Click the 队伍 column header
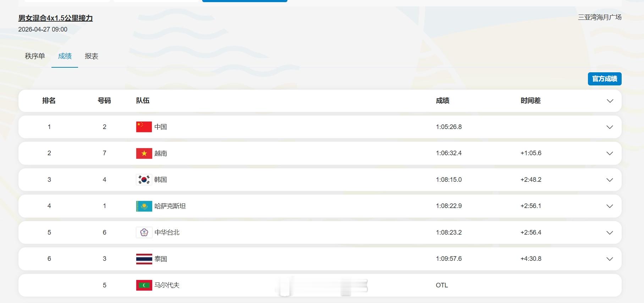The image size is (644, 303). pyautogui.click(x=143, y=101)
